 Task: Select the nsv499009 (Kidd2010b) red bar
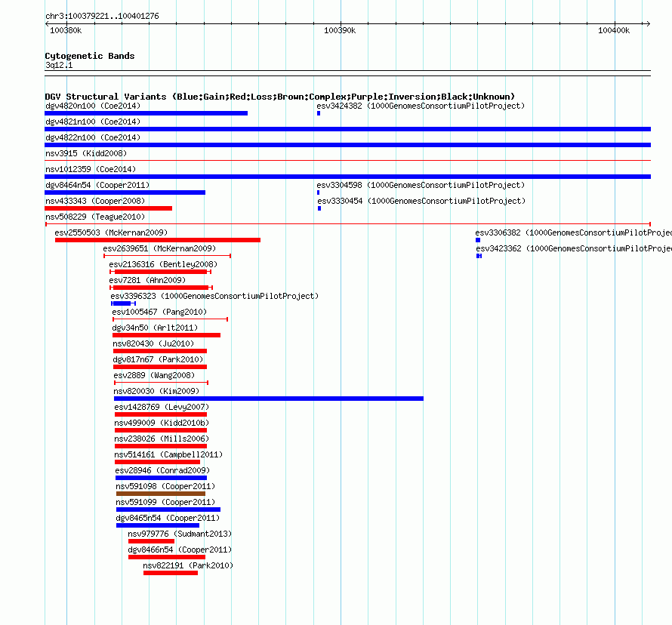tap(161, 430)
